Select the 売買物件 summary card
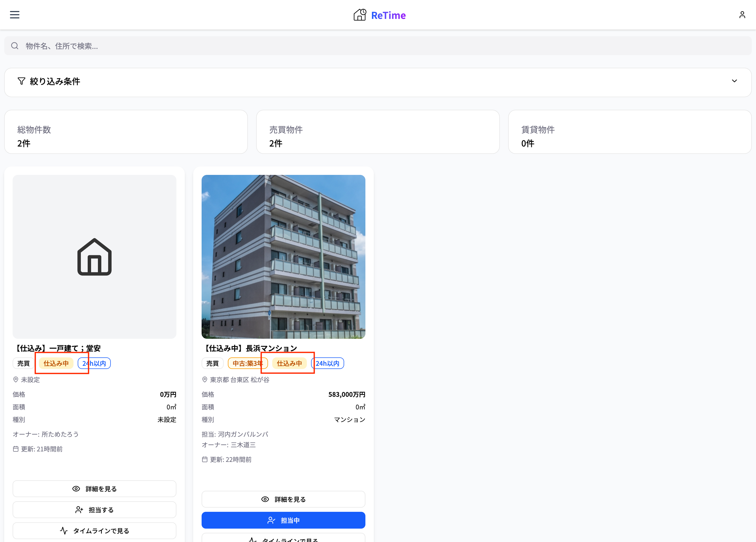Screen dimensions: 756x542 (378, 132)
